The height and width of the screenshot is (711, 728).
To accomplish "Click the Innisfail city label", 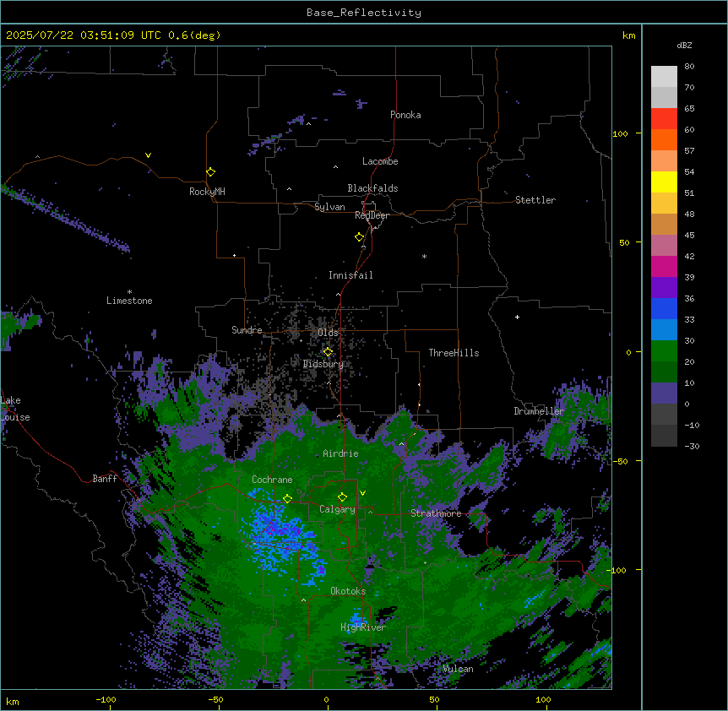I will point(350,275).
